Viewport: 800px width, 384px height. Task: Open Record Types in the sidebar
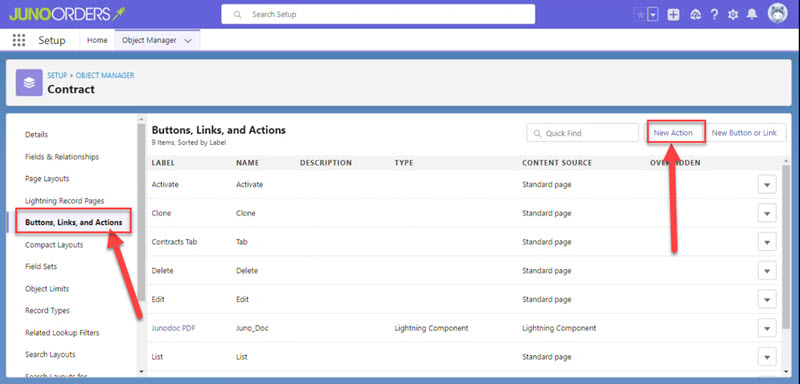[x=47, y=311]
